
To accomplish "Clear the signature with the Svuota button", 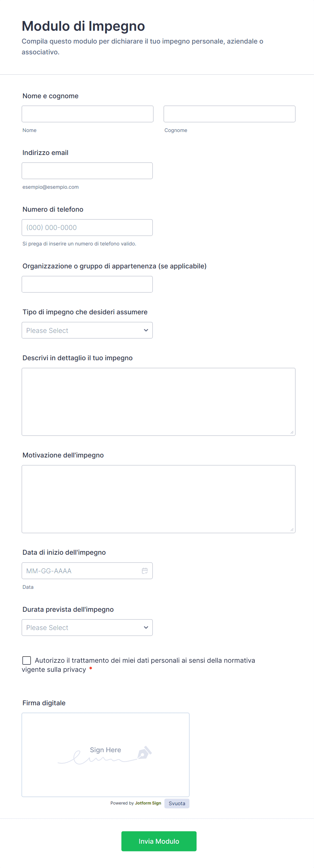I will coord(177,803).
